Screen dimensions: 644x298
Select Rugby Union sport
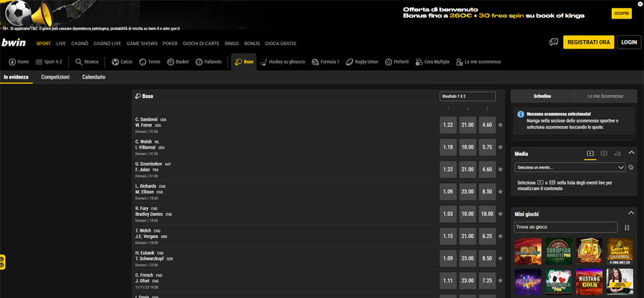[362, 62]
